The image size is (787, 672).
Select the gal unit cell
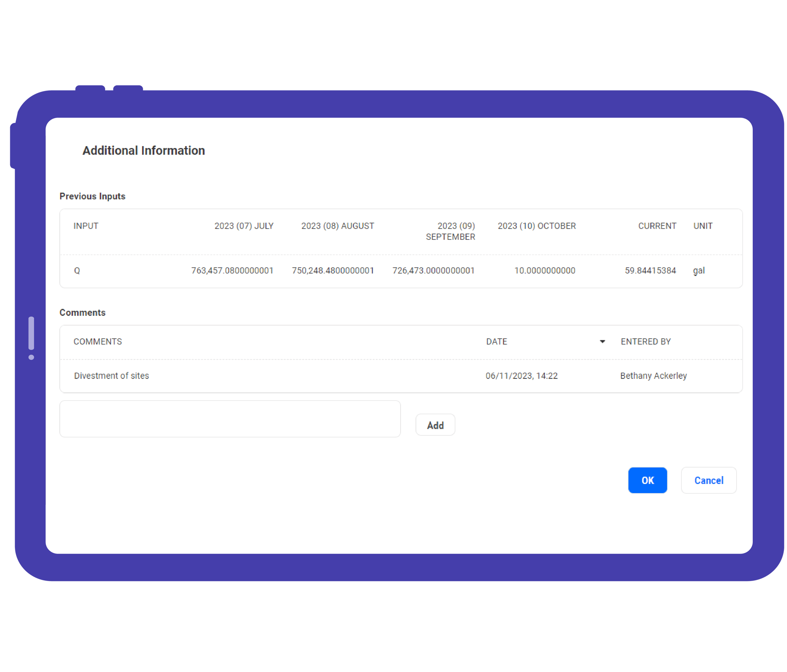coord(699,271)
